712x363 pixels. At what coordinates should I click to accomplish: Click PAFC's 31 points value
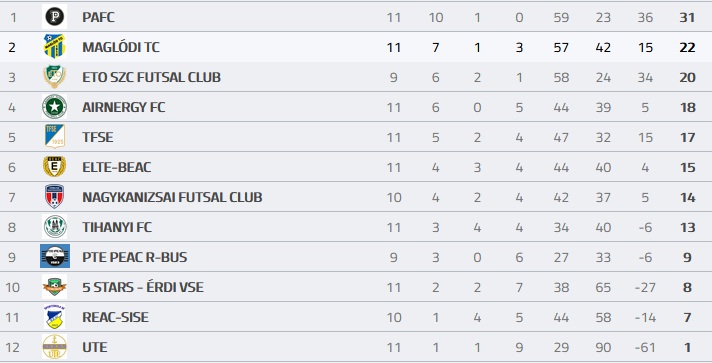(x=687, y=17)
